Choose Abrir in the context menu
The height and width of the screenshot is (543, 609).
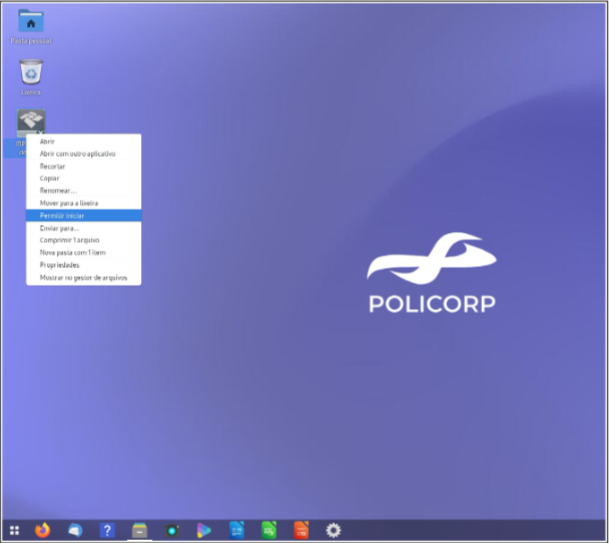(x=84, y=141)
